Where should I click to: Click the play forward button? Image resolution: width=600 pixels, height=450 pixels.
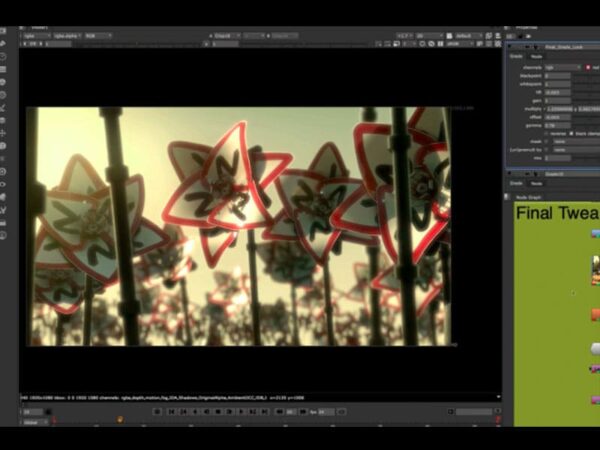[x=241, y=412]
